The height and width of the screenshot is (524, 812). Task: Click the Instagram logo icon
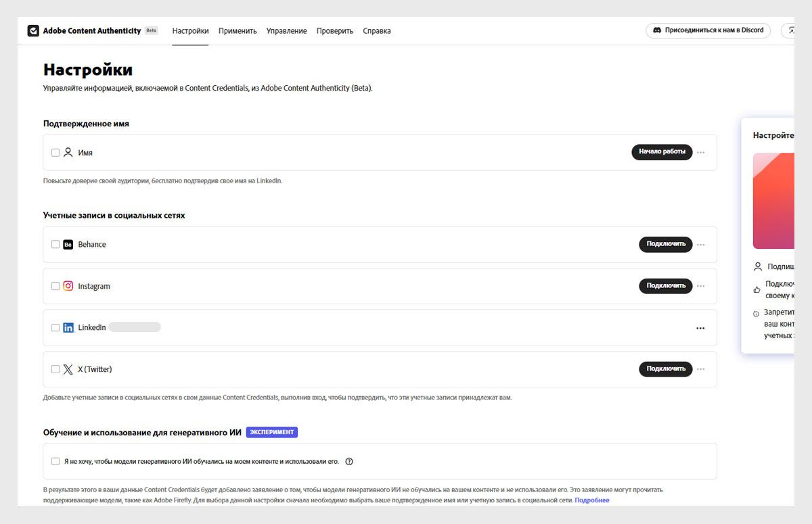tap(68, 286)
